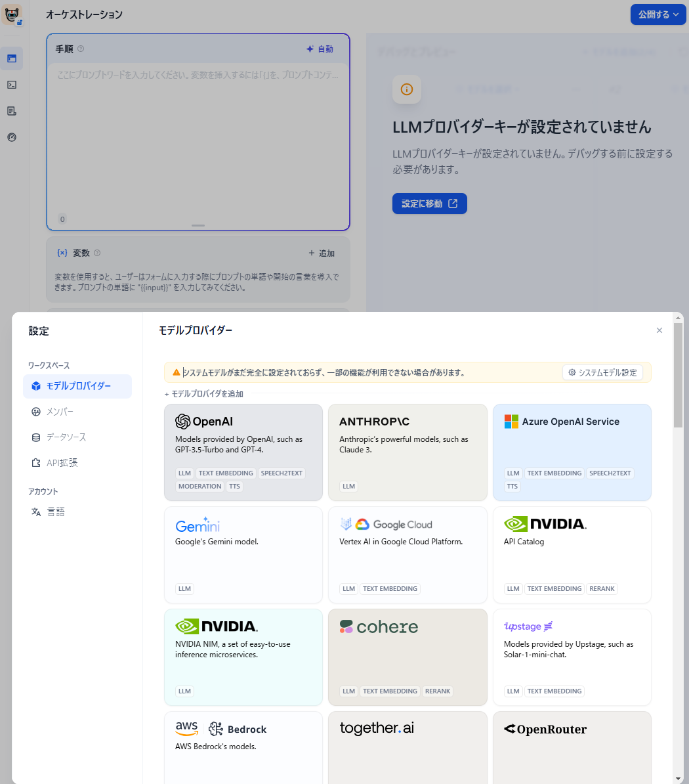Click the オーケストレーション page title
The image size is (689, 784).
[x=84, y=14]
